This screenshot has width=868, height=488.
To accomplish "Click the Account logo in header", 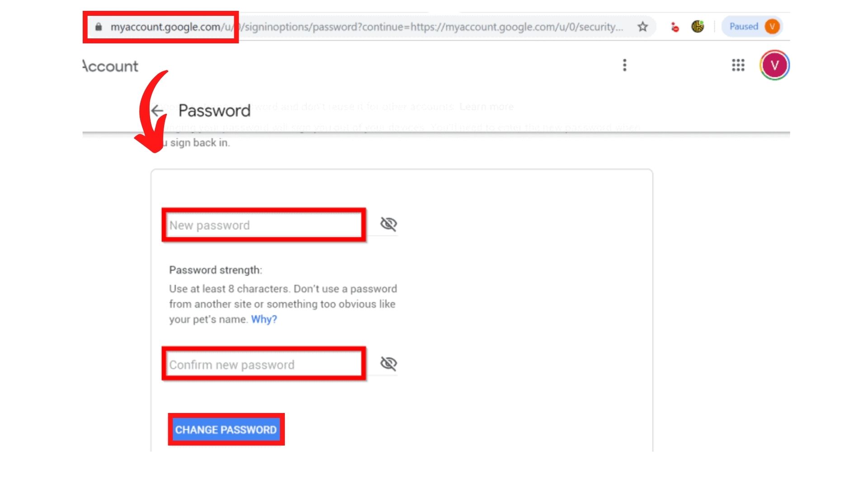I will tap(111, 66).
